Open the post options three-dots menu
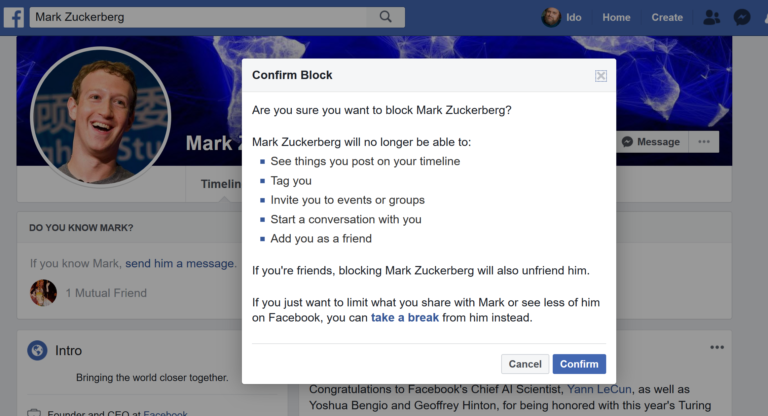This screenshot has width=768, height=416. (x=716, y=347)
